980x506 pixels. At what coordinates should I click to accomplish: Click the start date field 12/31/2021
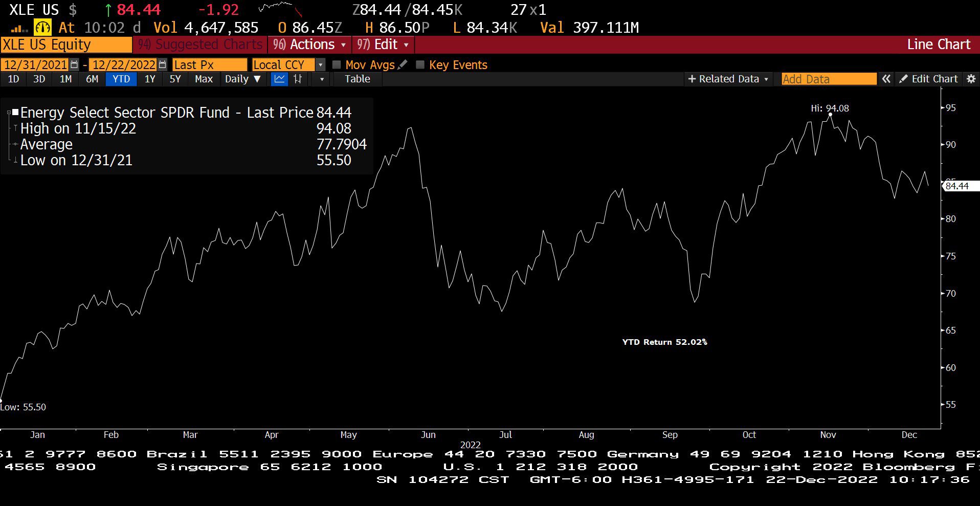pyautogui.click(x=35, y=65)
